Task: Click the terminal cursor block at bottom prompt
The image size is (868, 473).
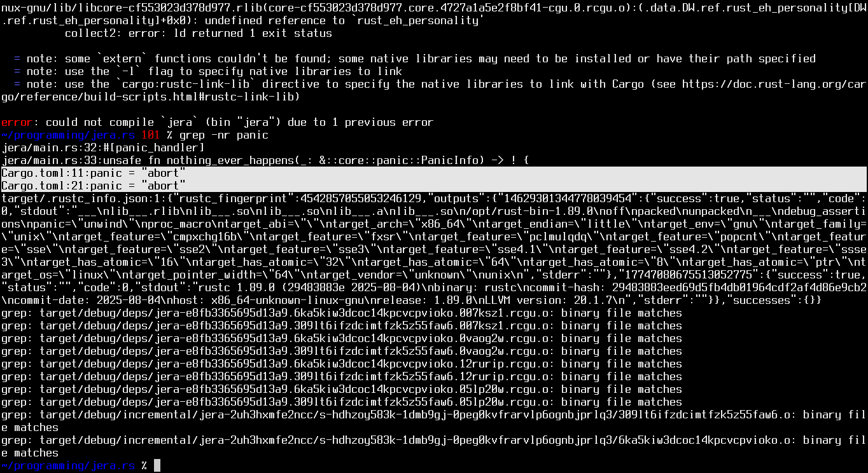Action: point(157,465)
